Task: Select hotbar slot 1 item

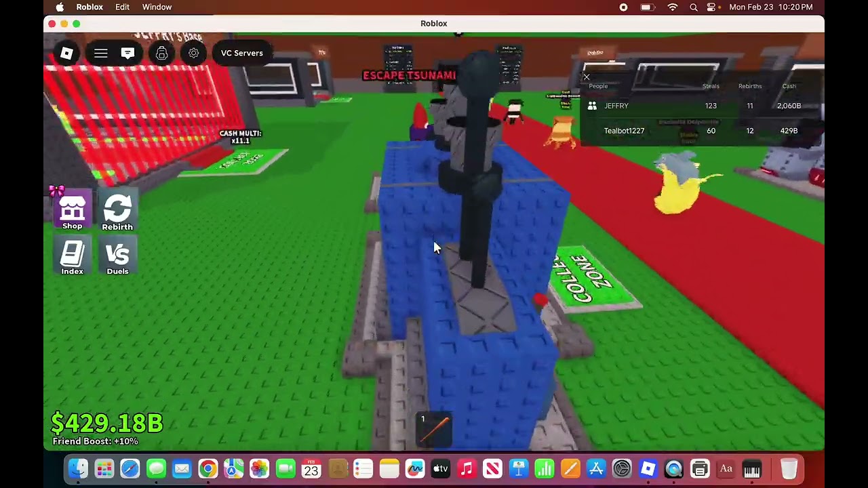Action: 434,430
